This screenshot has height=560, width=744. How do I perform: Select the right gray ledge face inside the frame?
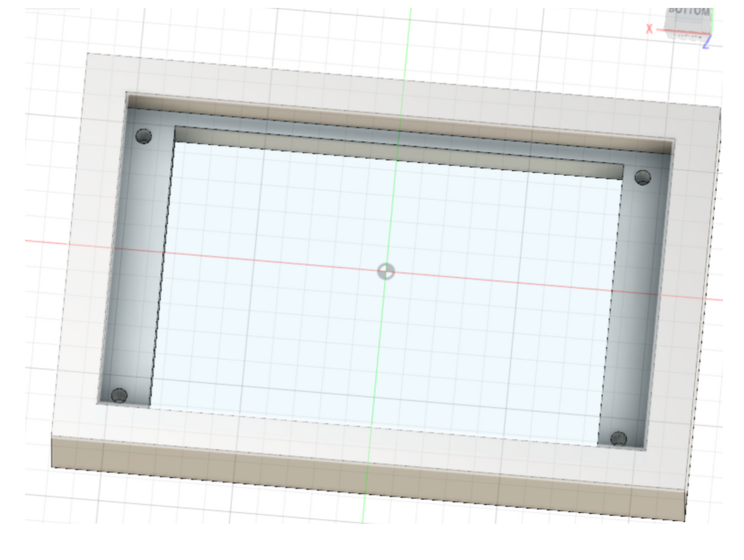636,304
